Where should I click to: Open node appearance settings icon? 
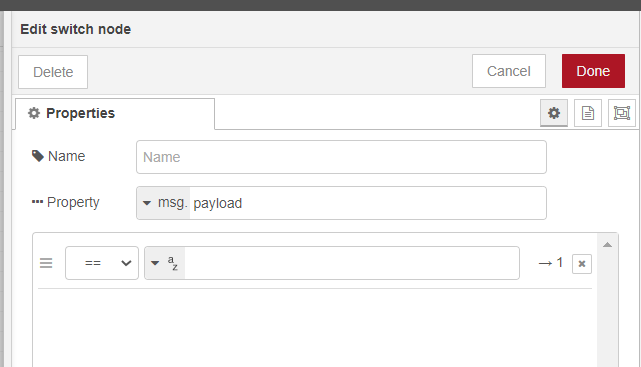[621, 113]
